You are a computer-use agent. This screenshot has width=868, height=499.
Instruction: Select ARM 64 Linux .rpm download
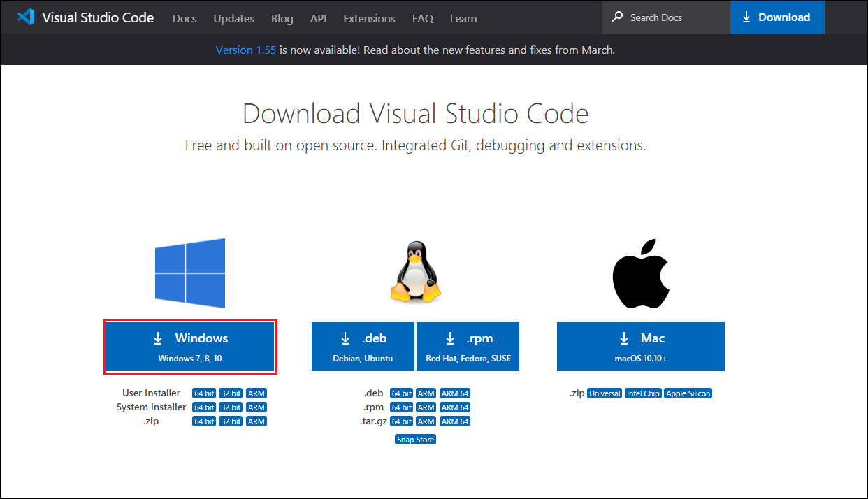455,407
